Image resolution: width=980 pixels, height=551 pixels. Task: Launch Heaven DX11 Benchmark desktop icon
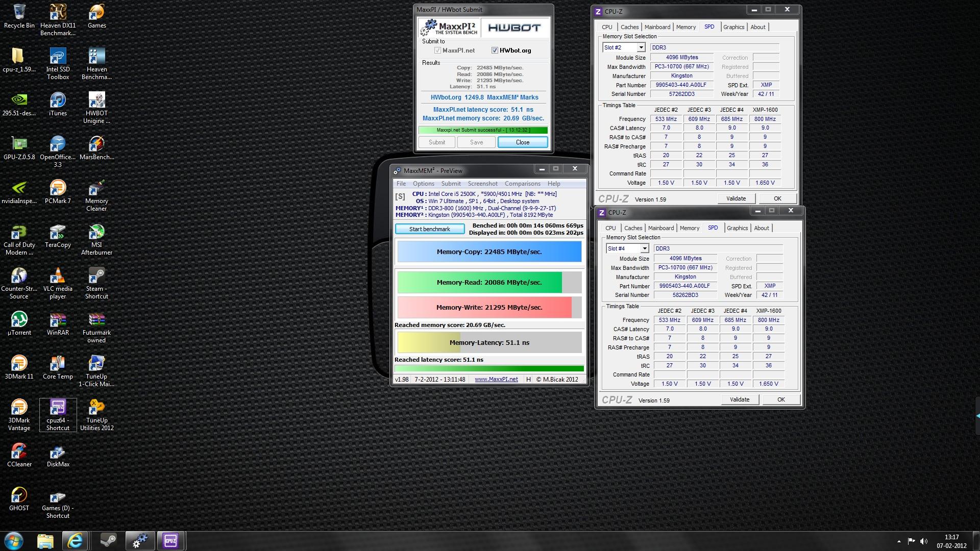pos(58,20)
